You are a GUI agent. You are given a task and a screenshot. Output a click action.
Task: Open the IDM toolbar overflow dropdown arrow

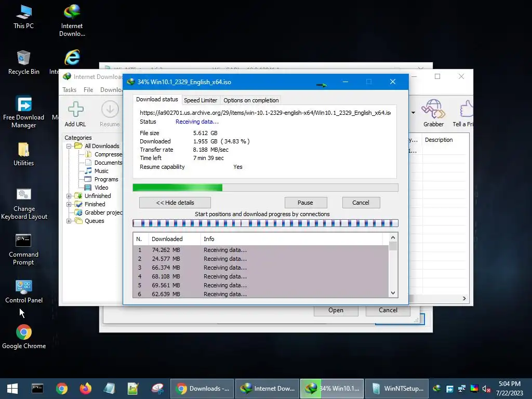[413, 113]
